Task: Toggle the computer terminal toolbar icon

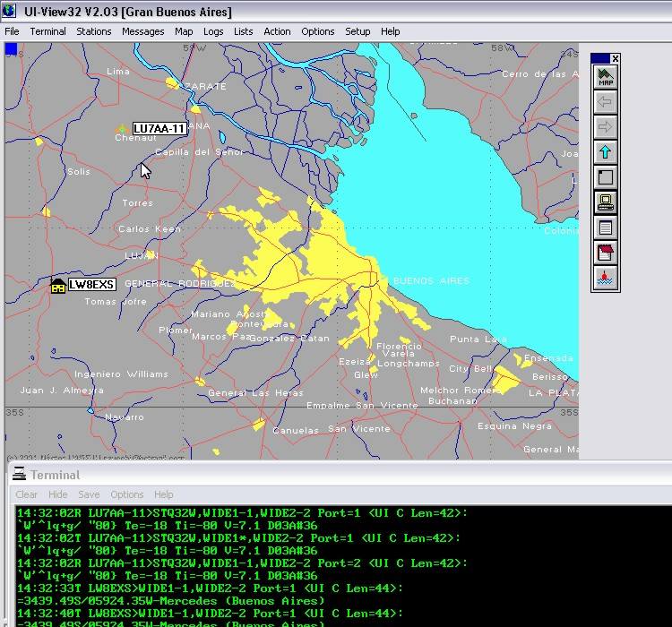Action: pos(606,202)
